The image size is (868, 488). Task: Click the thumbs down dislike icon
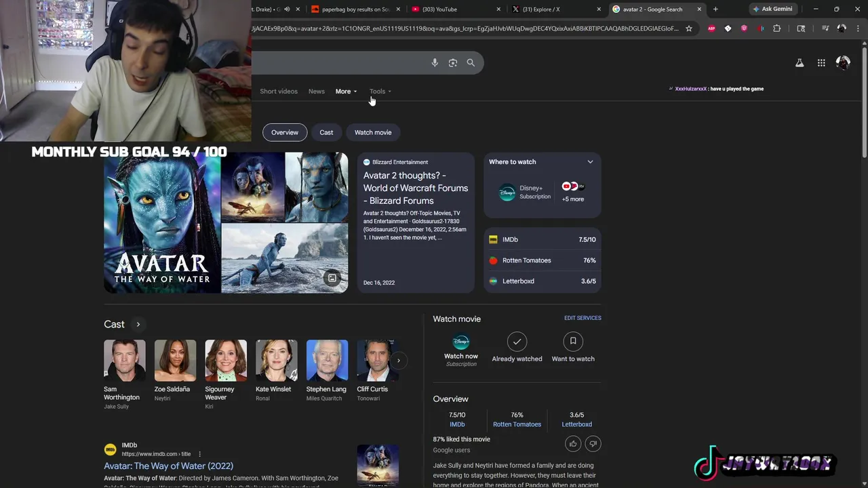click(593, 444)
